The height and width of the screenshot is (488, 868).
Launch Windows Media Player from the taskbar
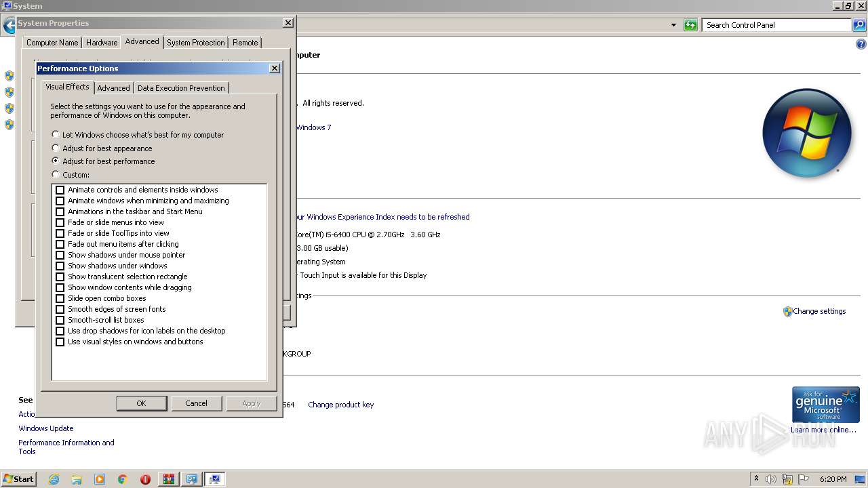[100, 479]
